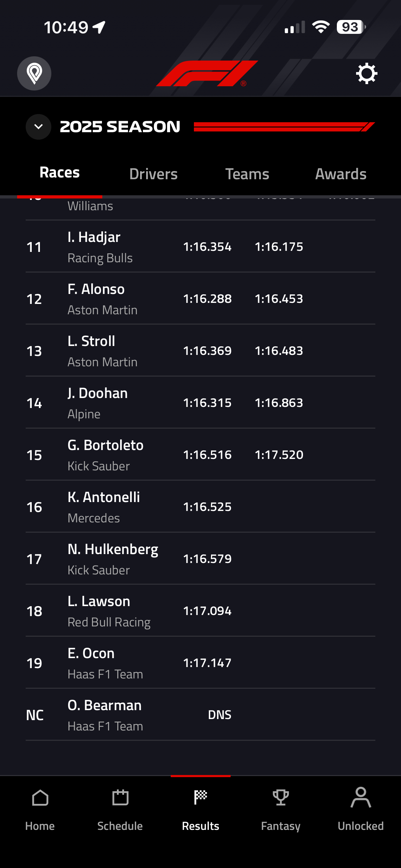
Task: Open I. Hadjar's result row
Action: pos(200,247)
